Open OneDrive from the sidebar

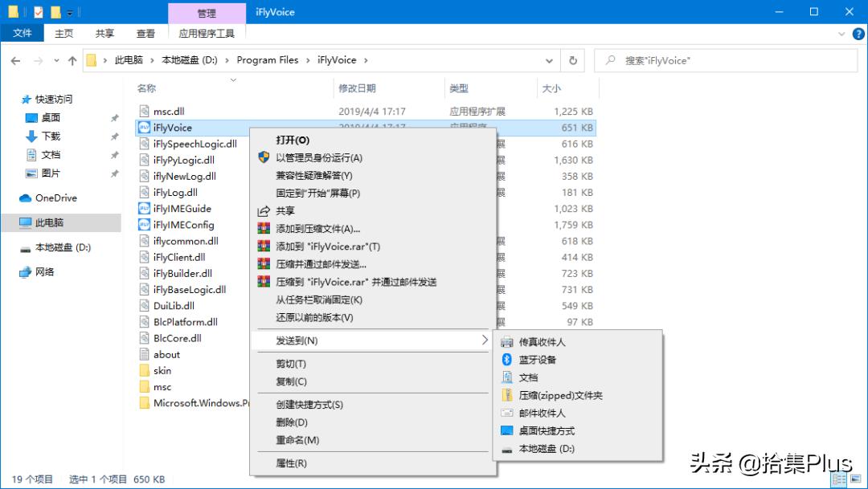pyautogui.click(x=55, y=198)
